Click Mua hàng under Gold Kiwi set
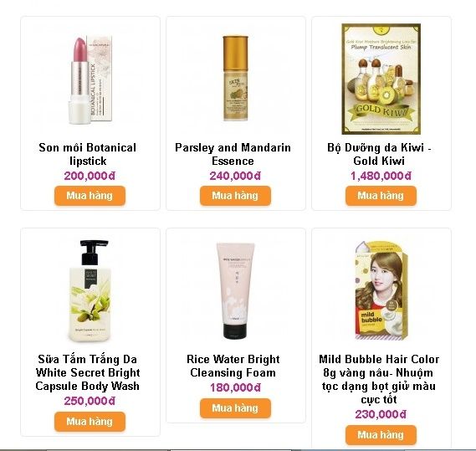 [381, 196]
